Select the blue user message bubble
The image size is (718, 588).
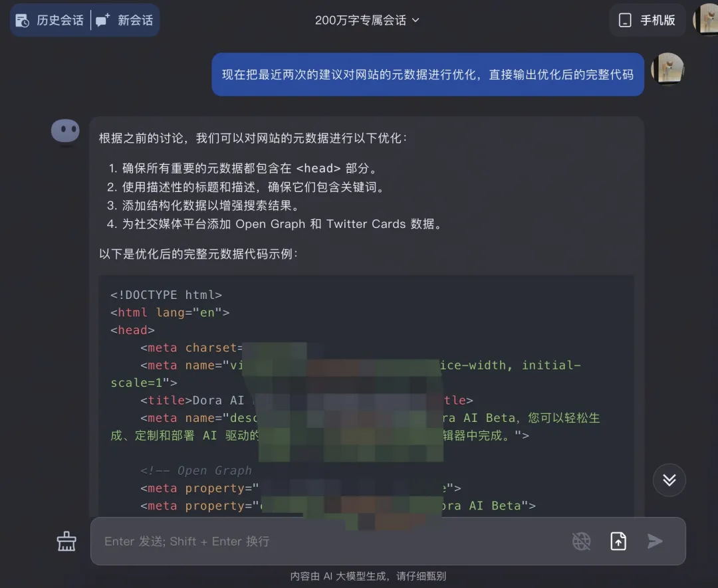[x=427, y=74]
